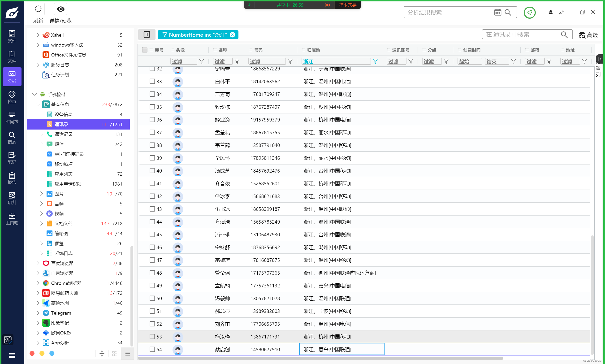Open the Timeline (时间线) sidebar icon

tap(12, 117)
